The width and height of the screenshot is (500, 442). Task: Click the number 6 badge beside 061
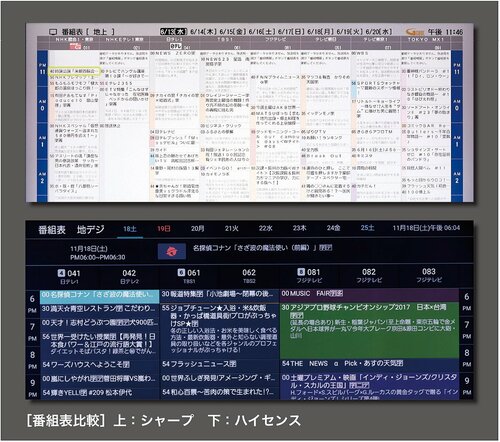click(x=181, y=273)
